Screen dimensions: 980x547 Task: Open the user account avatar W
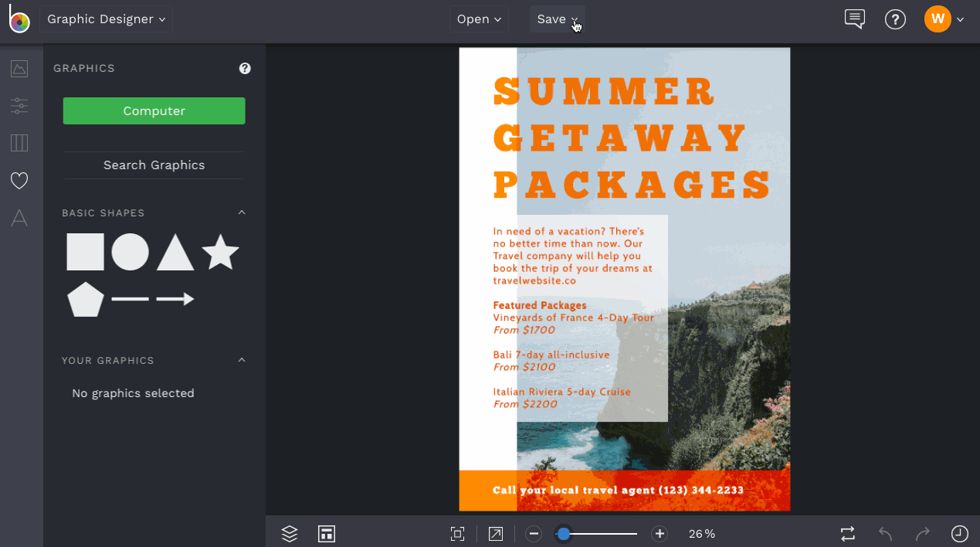[x=938, y=19]
